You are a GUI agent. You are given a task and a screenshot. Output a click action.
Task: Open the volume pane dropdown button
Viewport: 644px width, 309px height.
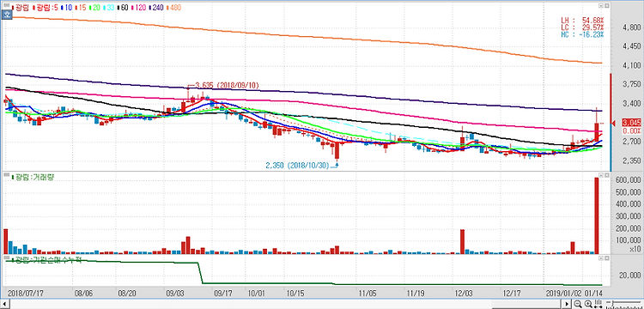tap(600, 175)
